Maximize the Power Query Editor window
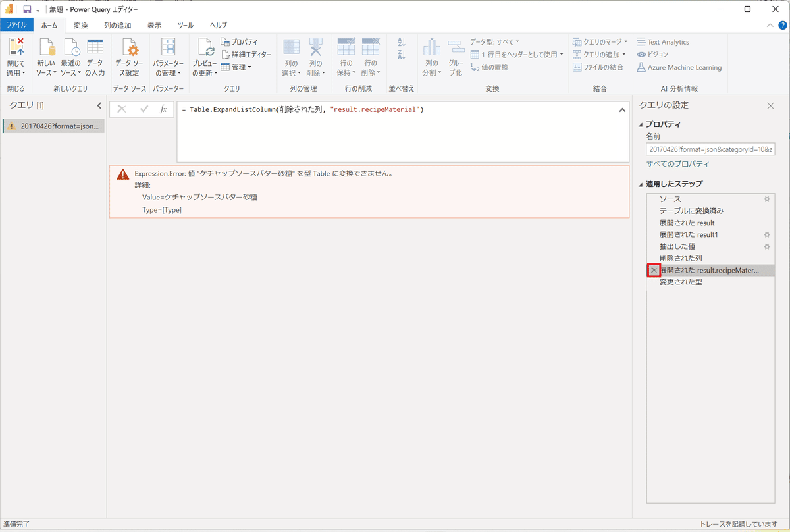The width and height of the screenshot is (790, 532). (747, 9)
